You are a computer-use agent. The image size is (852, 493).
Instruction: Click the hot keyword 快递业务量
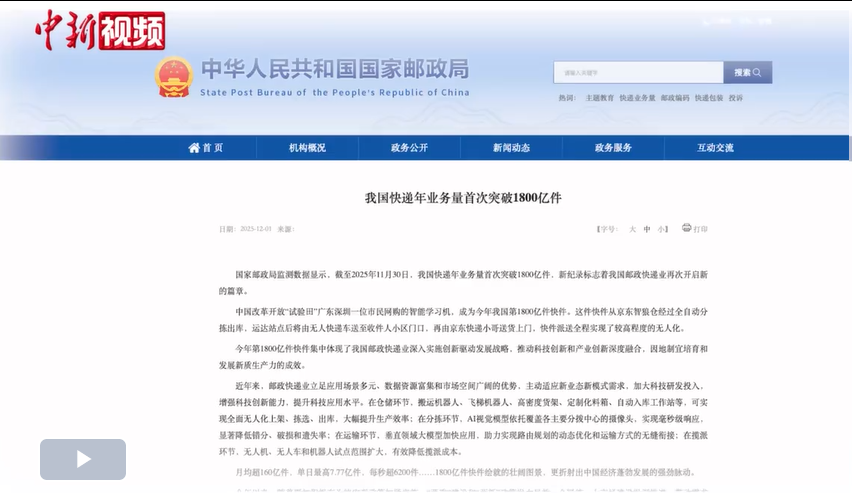coord(637,98)
